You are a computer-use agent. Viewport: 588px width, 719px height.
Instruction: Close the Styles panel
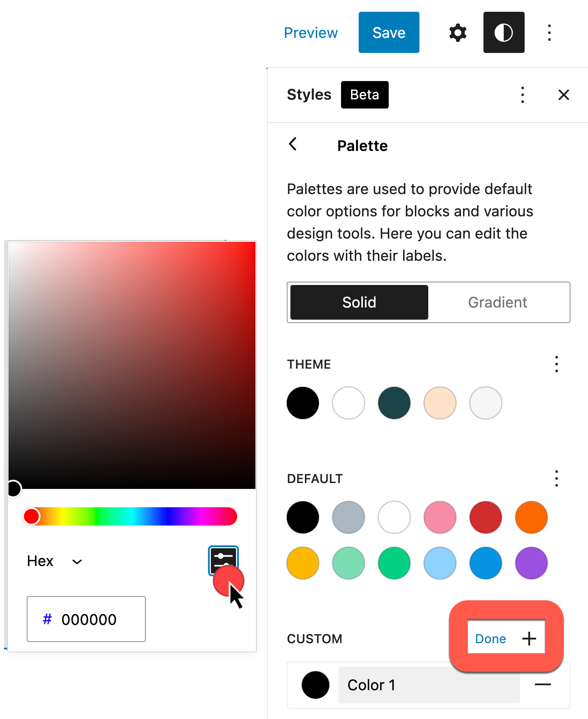point(563,95)
